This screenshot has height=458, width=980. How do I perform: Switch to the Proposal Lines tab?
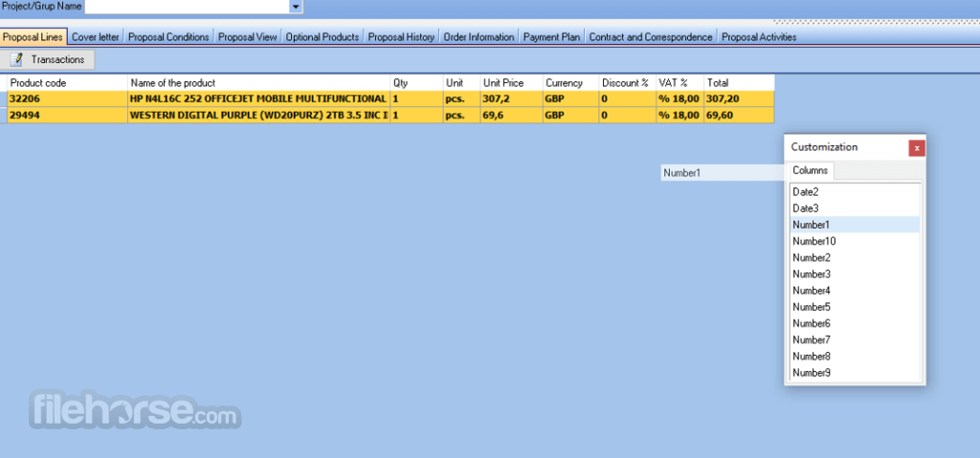point(33,37)
